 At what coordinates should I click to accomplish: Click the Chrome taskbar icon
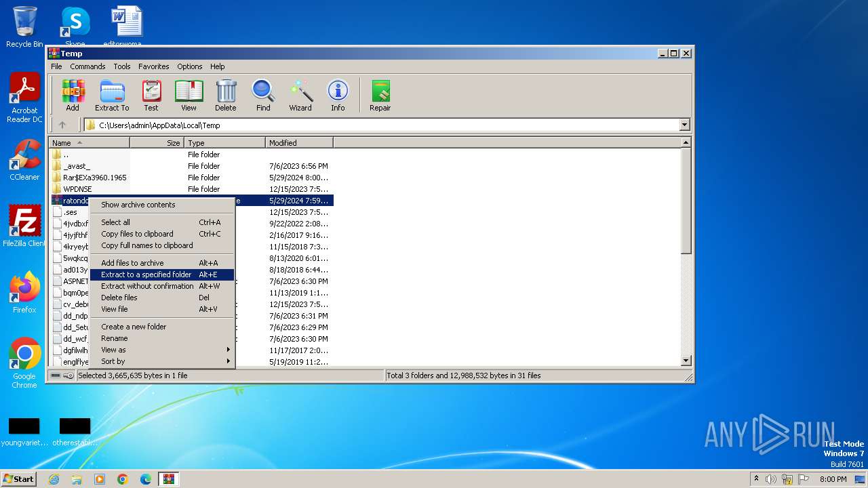pyautogui.click(x=123, y=479)
